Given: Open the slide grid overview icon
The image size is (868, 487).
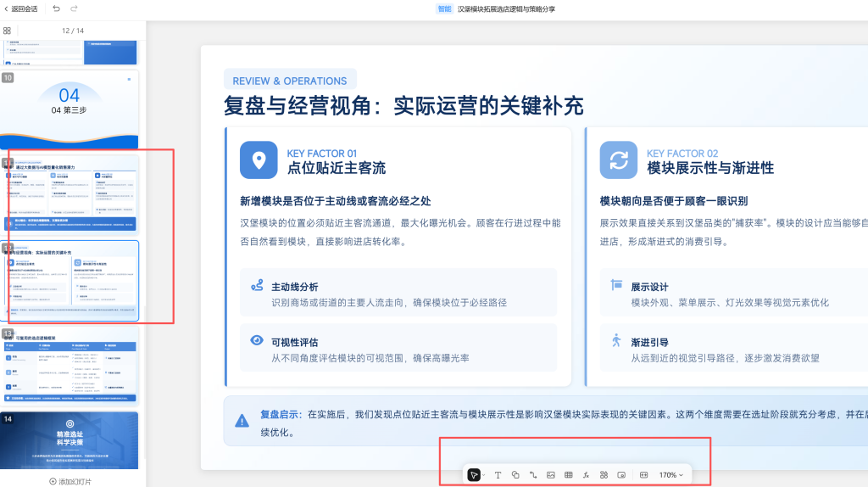Looking at the screenshot, I should [x=7, y=31].
